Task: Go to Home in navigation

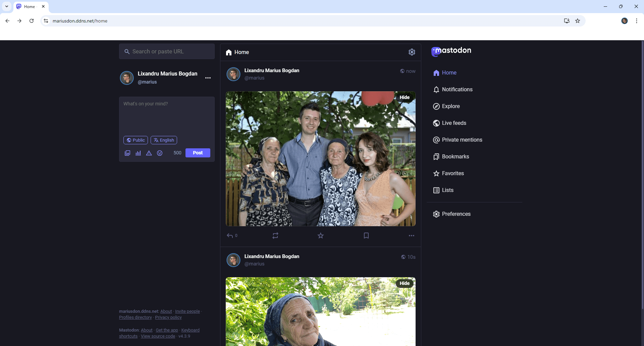Action: tap(445, 73)
